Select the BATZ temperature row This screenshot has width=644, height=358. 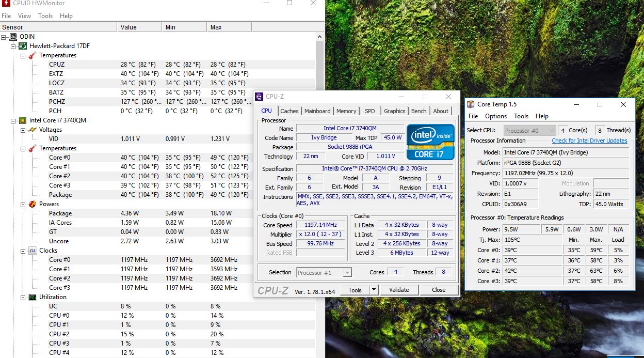(157, 92)
